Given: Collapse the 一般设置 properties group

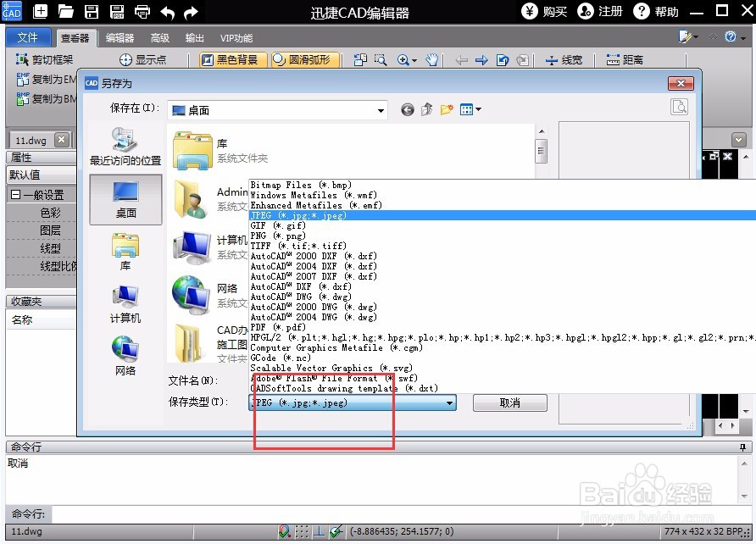Looking at the screenshot, I should (15, 195).
